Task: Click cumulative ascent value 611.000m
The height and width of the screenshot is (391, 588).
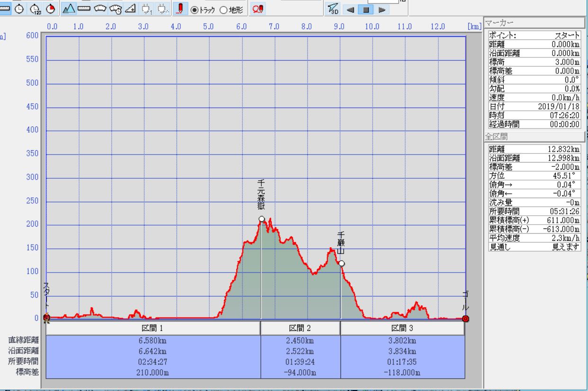Action: coord(564,220)
